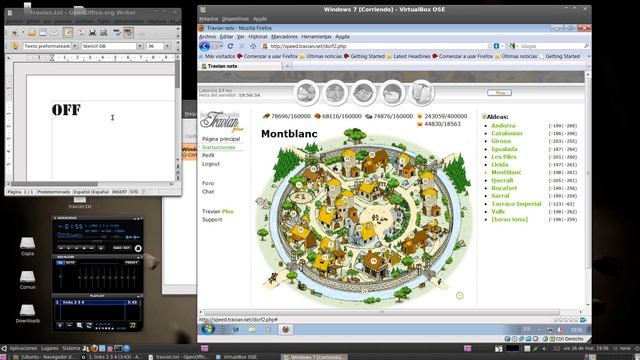Open the second round Travian navigation icon

[x=335, y=93]
